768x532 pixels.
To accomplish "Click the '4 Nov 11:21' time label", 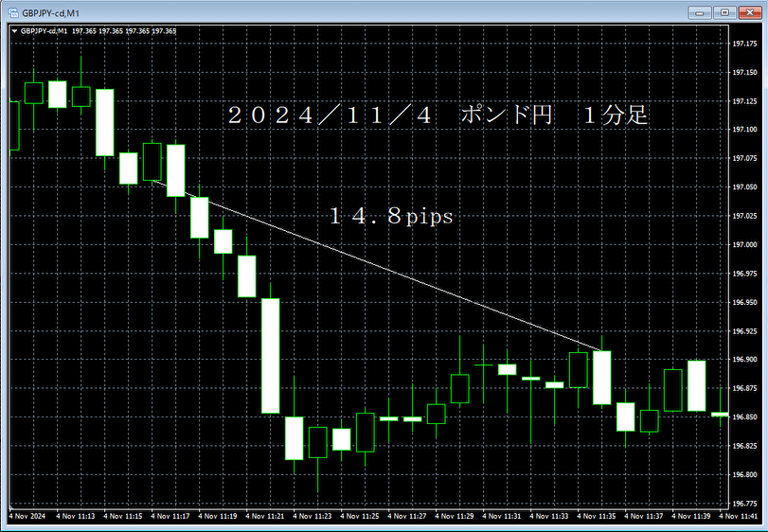I will click(265, 516).
